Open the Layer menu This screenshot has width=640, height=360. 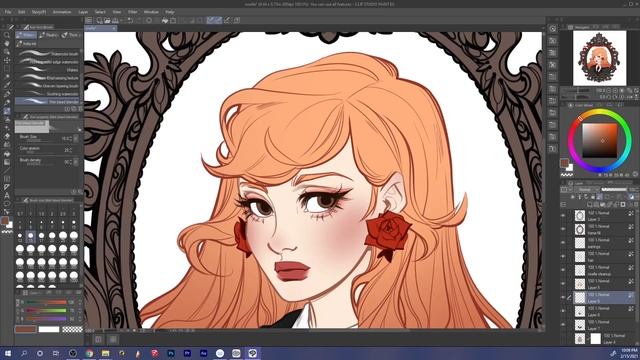(83, 12)
